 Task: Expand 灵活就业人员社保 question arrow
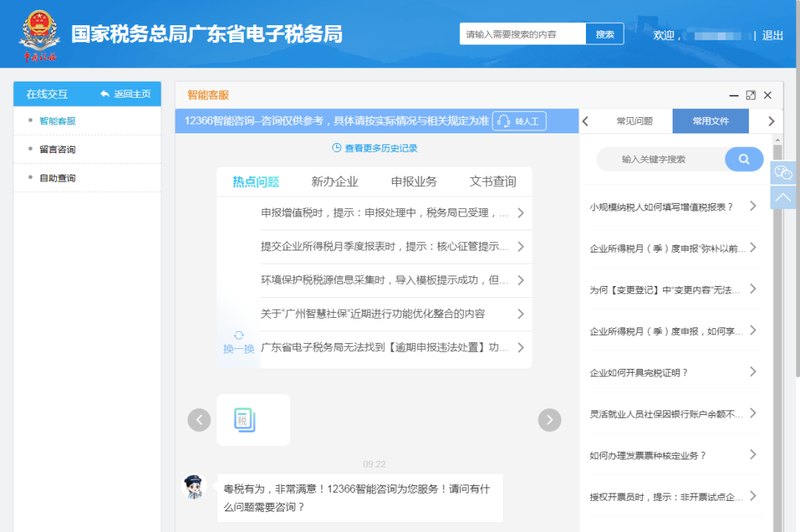pyautogui.click(x=753, y=413)
